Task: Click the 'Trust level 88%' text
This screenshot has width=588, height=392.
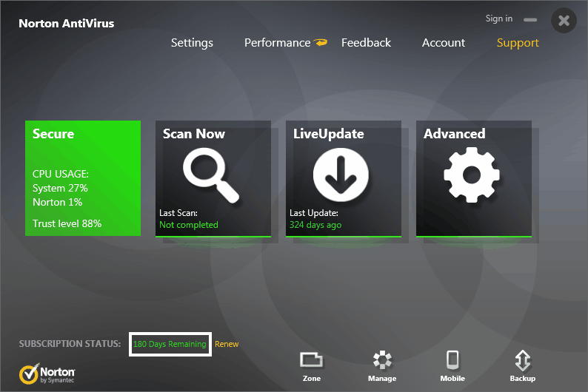Action: (67, 223)
